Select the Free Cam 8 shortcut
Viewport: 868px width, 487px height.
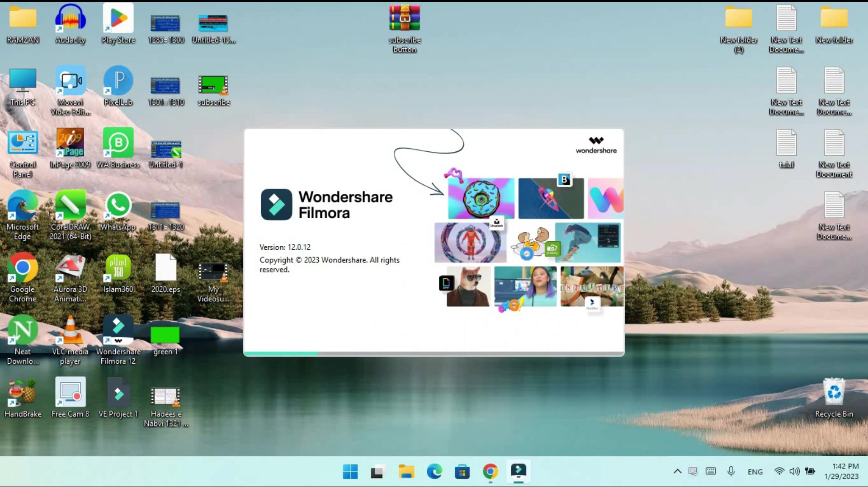[x=70, y=398]
